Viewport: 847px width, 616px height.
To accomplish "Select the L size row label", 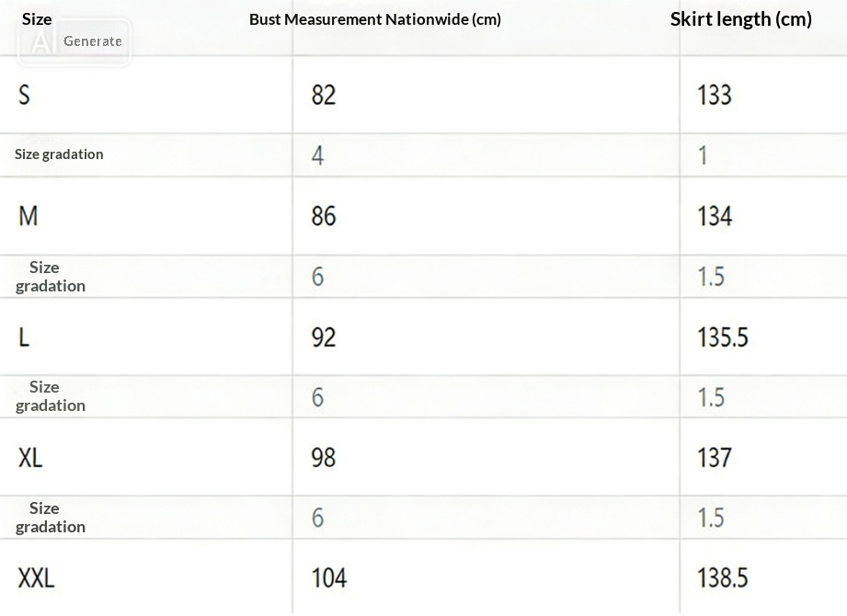I will coord(24,337).
